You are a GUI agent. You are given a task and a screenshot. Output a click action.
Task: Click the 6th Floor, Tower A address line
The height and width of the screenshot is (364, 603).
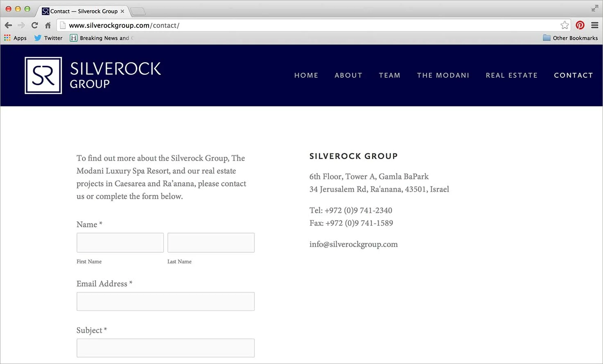click(x=369, y=176)
